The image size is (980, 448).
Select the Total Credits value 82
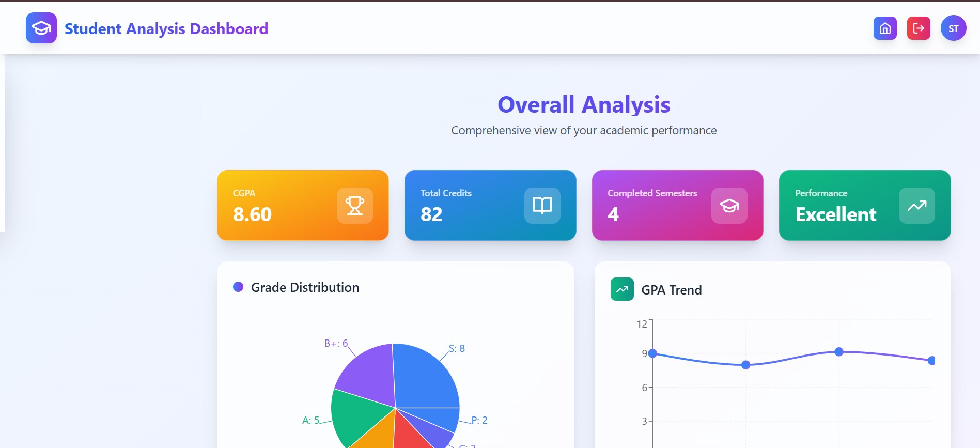[431, 214]
